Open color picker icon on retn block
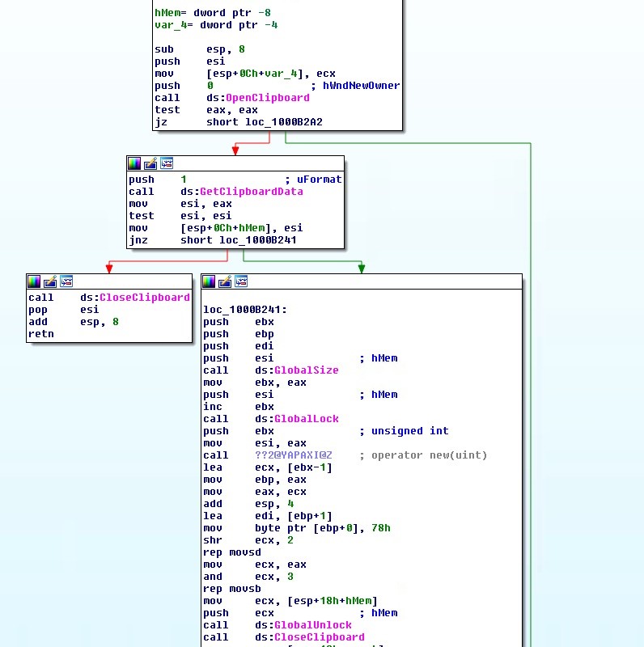The height and width of the screenshot is (647, 644). pyautogui.click(x=34, y=281)
